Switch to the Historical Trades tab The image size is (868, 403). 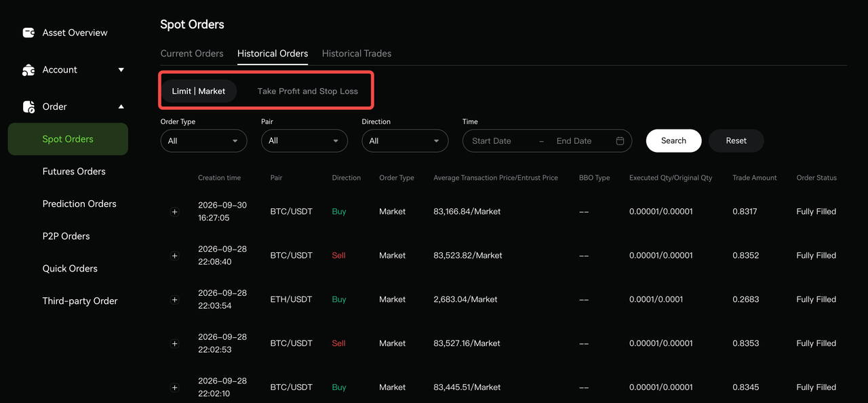357,54
